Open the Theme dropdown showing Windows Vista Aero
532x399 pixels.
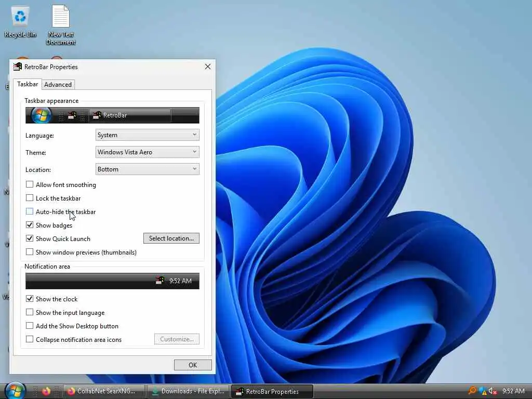click(147, 152)
